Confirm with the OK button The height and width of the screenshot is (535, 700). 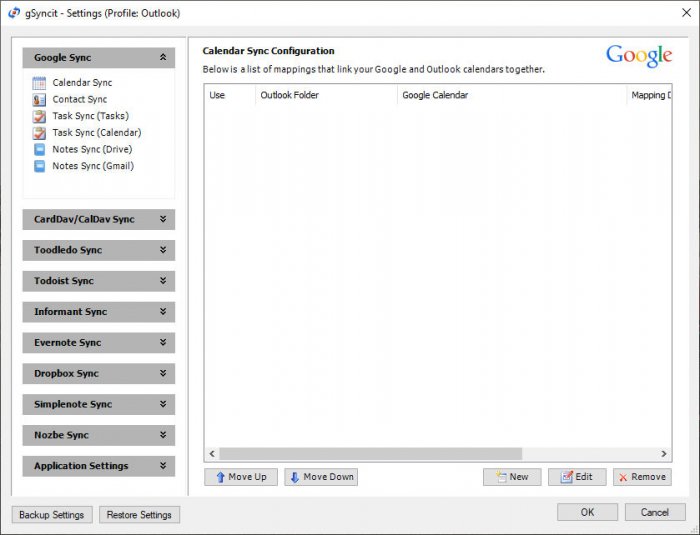[588, 512]
